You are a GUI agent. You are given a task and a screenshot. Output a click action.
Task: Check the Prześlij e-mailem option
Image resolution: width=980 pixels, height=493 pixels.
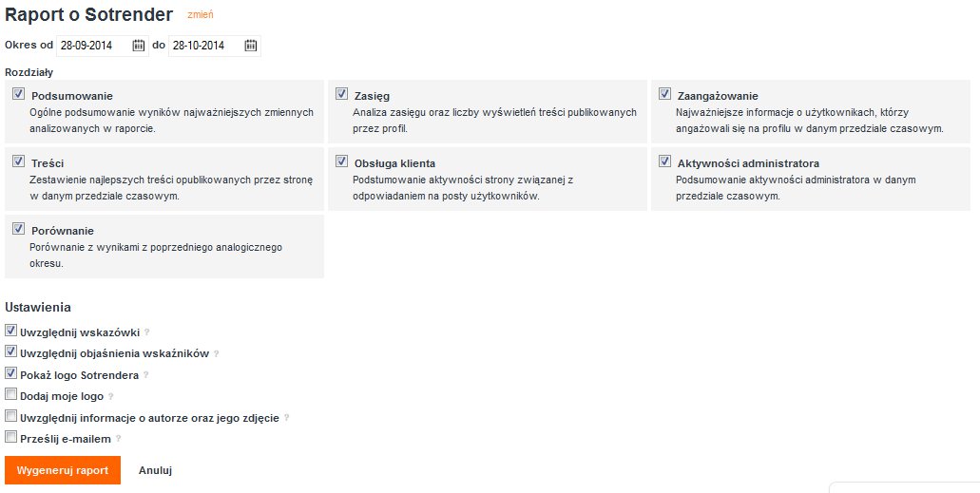10,437
